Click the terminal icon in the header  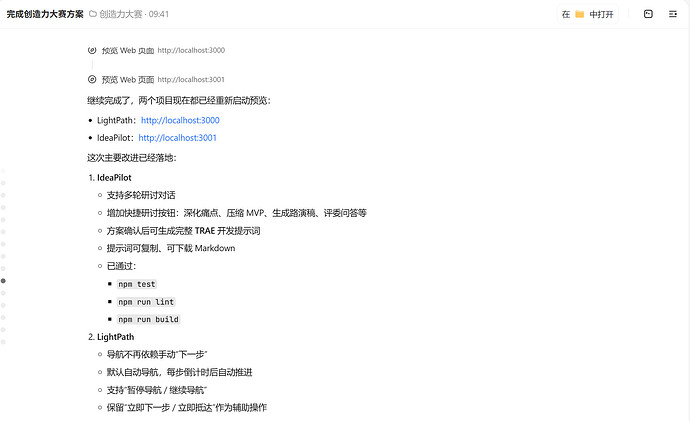click(x=648, y=14)
